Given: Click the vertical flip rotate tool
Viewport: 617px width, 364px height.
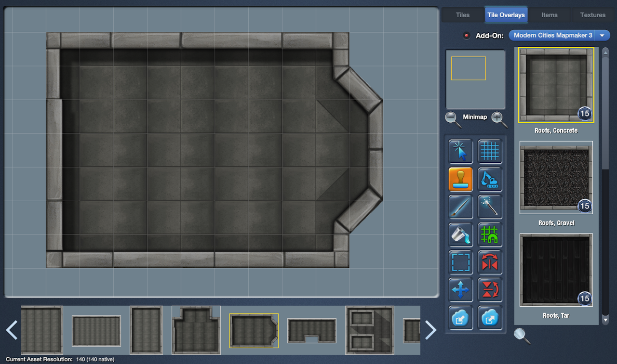Looking at the screenshot, I should click(x=490, y=290).
